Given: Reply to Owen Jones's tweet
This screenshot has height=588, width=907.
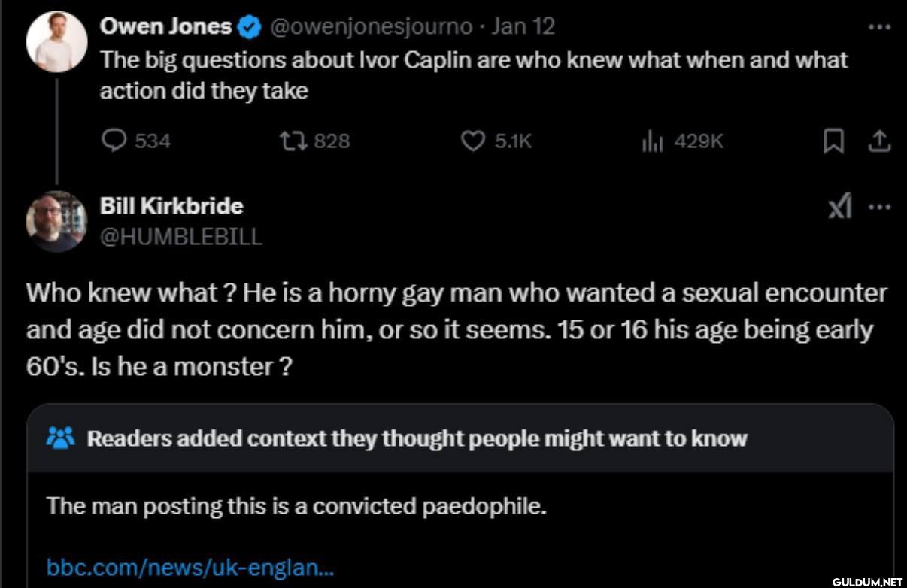Looking at the screenshot, I should pyautogui.click(x=113, y=141).
